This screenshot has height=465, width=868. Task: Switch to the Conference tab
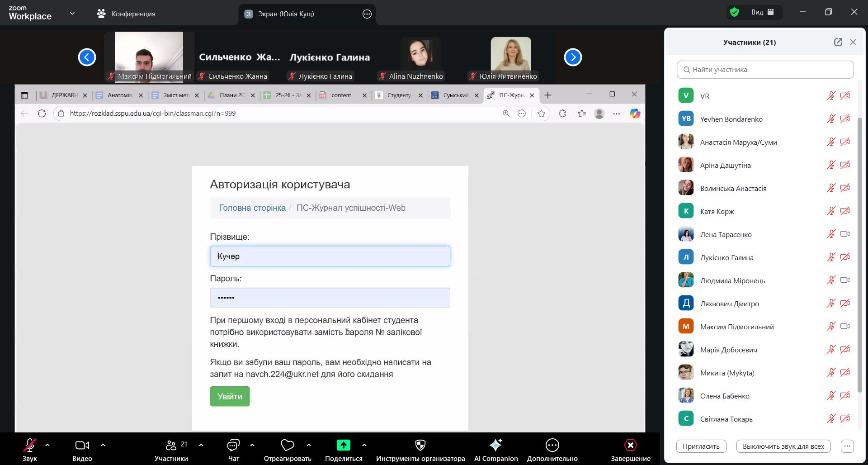pyautogui.click(x=126, y=14)
